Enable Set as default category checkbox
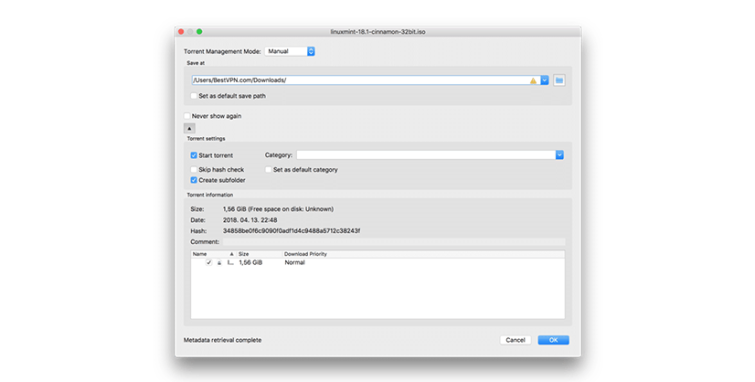755x382 pixels. [268, 170]
